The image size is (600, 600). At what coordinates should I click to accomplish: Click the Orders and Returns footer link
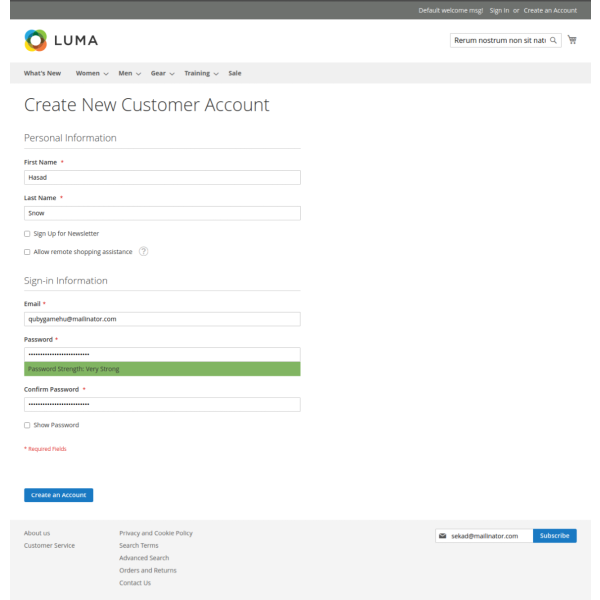point(148,570)
